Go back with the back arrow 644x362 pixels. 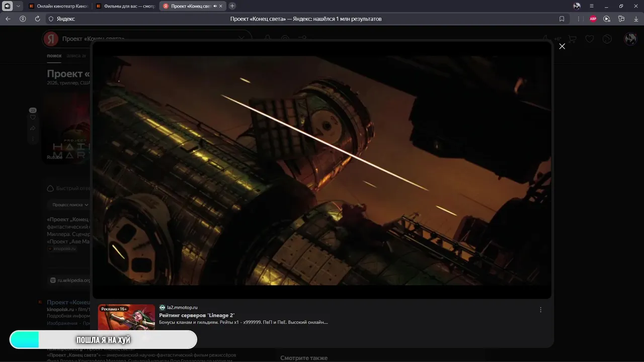(8, 19)
